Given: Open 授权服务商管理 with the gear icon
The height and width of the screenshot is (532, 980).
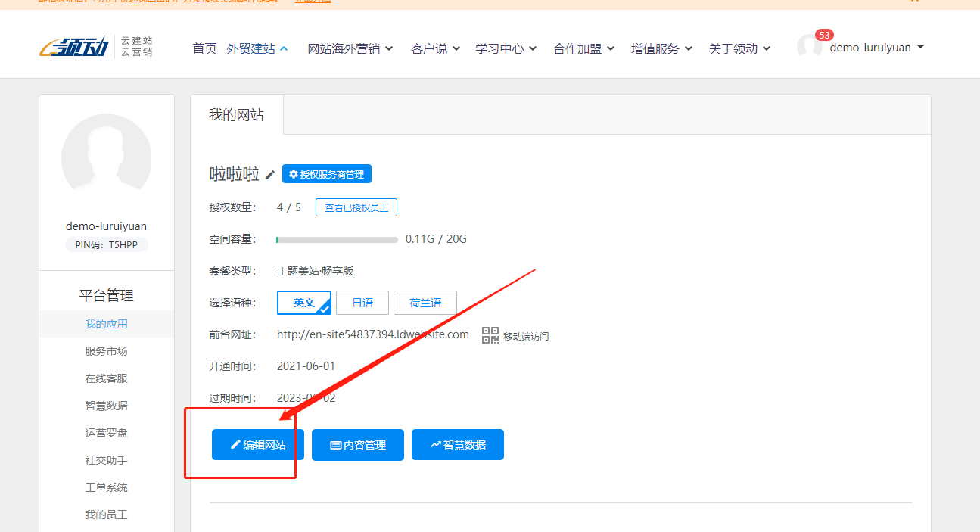Looking at the screenshot, I should 327,174.
